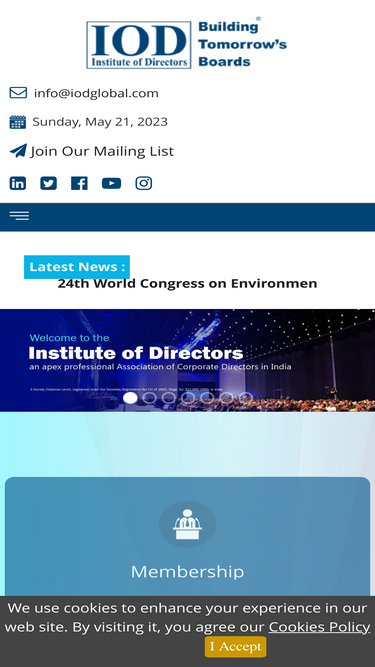The height and width of the screenshot is (667, 375).
Task: Click the calendar icon beside the date
Action: click(18, 122)
